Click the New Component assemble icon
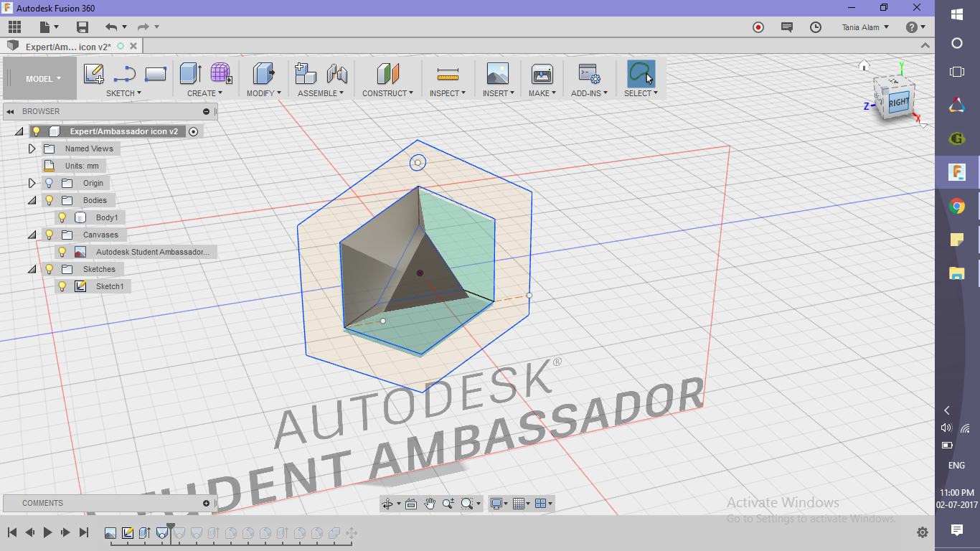 (306, 74)
